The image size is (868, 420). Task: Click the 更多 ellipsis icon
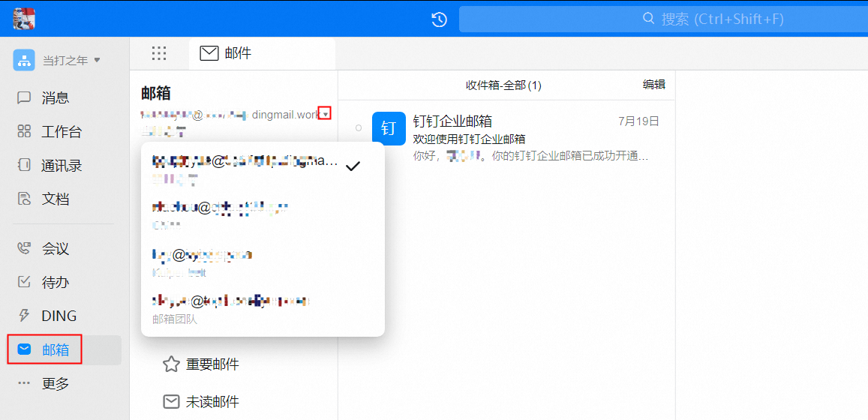click(24, 383)
